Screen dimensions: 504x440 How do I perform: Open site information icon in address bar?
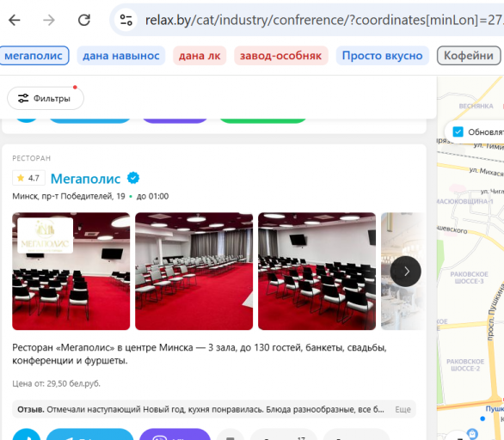click(126, 21)
